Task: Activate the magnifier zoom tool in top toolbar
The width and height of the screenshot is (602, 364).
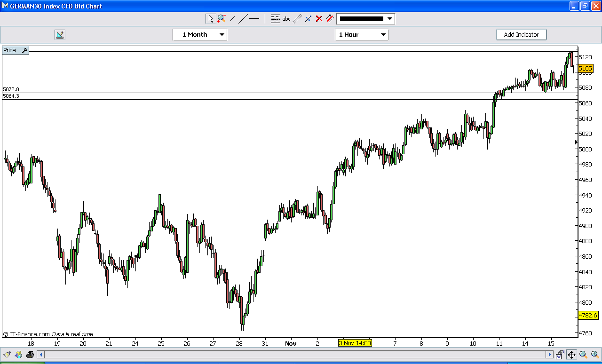Action: [221, 19]
